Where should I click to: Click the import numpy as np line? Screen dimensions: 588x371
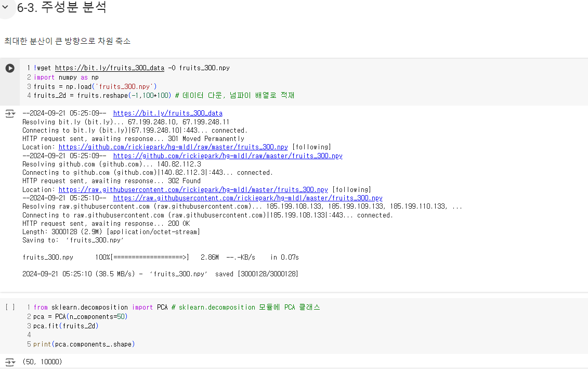[x=67, y=78]
